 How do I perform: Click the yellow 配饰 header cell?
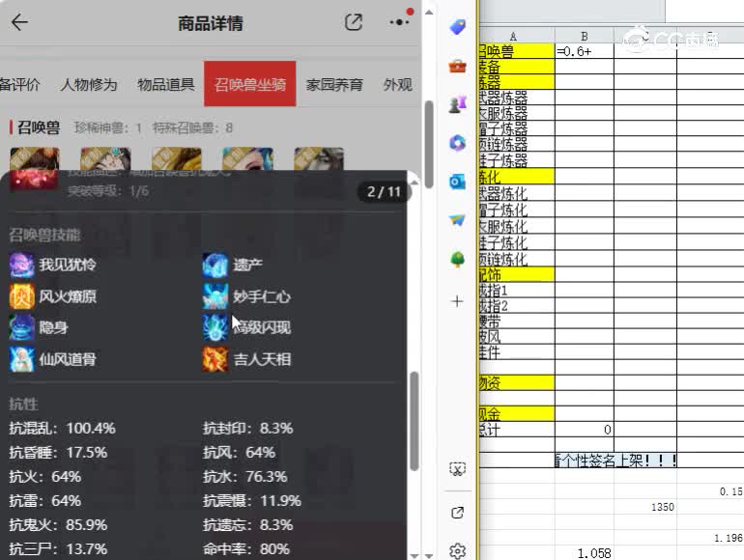(516, 274)
